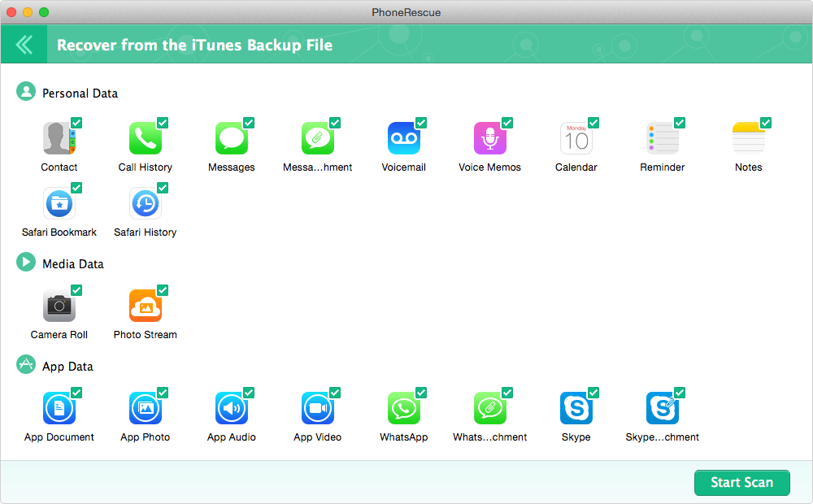Click the App Data heading
Screen dimensions: 813x504
click(68, 367)
